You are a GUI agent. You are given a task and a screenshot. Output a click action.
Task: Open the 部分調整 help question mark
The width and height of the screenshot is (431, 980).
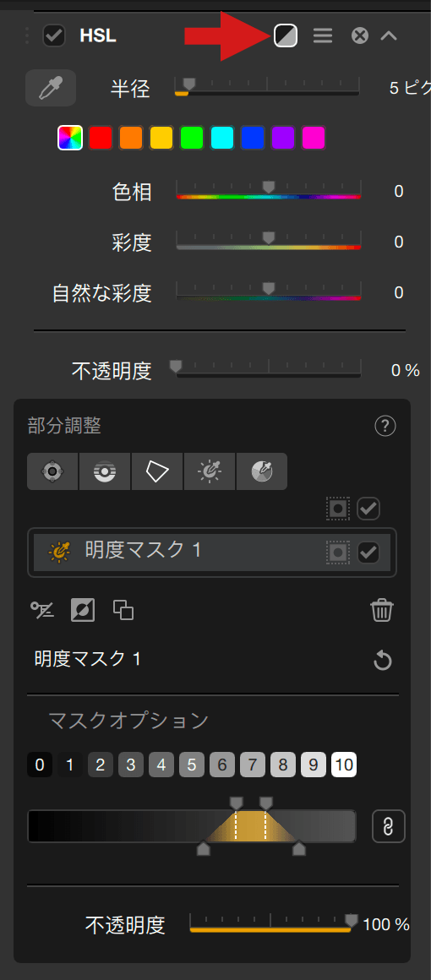click(385, 427)
